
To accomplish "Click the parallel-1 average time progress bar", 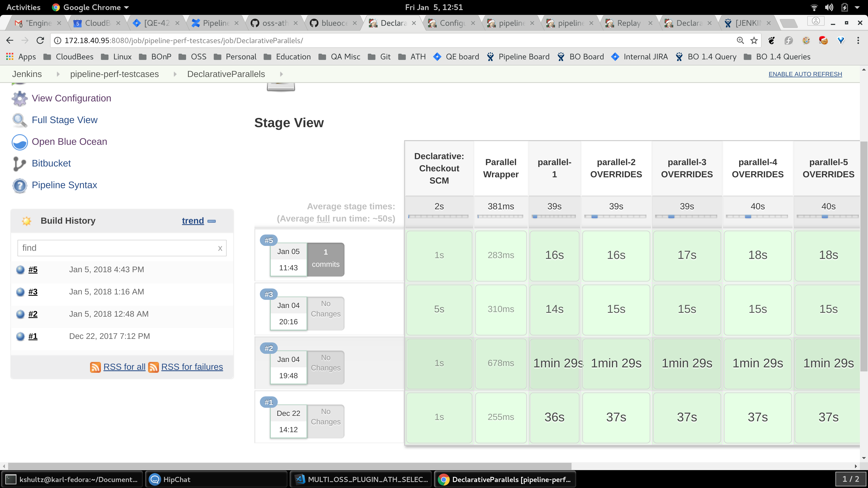I will [554, 217].
